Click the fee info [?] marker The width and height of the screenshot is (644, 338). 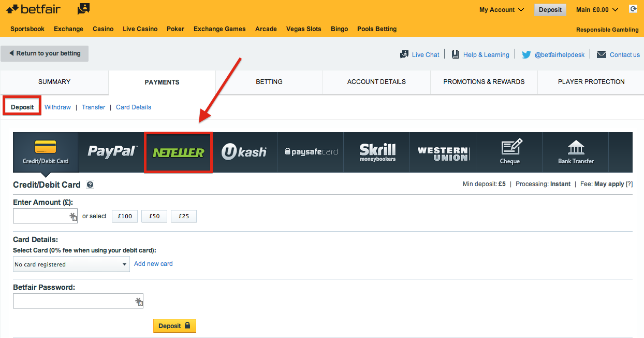629,184
